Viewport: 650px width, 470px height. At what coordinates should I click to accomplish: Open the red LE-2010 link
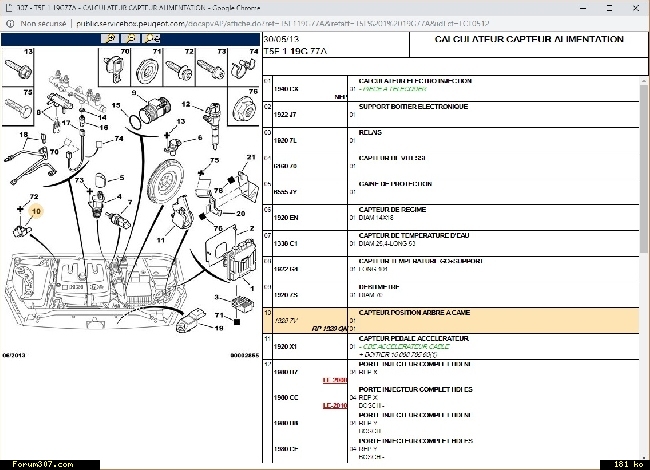click(335, 405)
